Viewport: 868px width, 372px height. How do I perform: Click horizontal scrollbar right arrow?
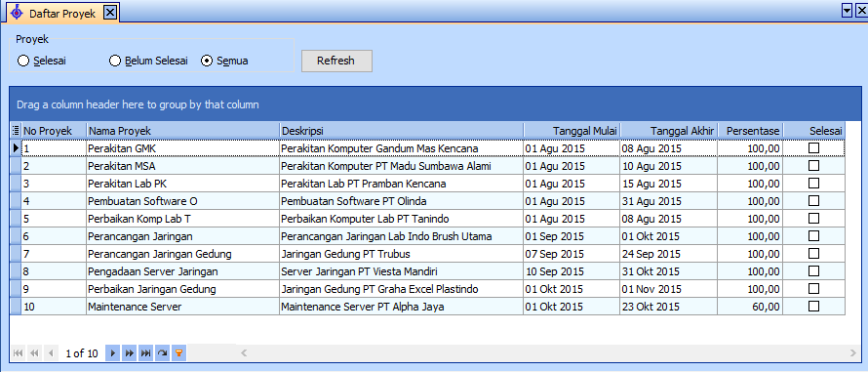(853, 352)
